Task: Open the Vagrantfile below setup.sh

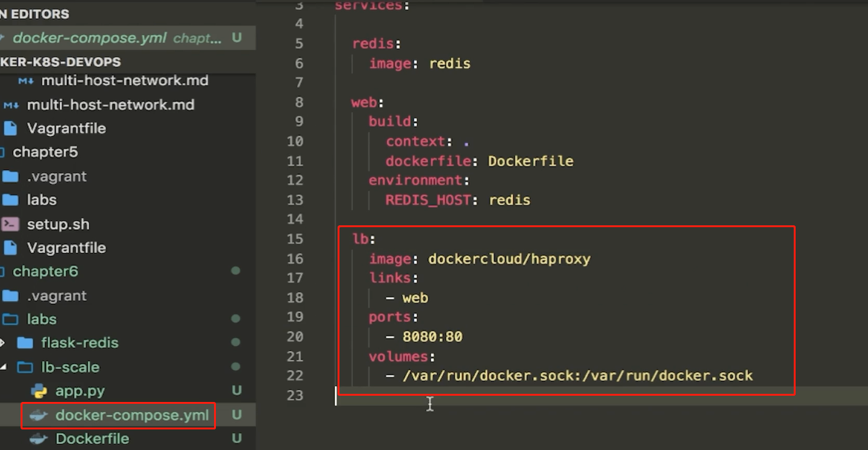Action: tap(66, 248)
